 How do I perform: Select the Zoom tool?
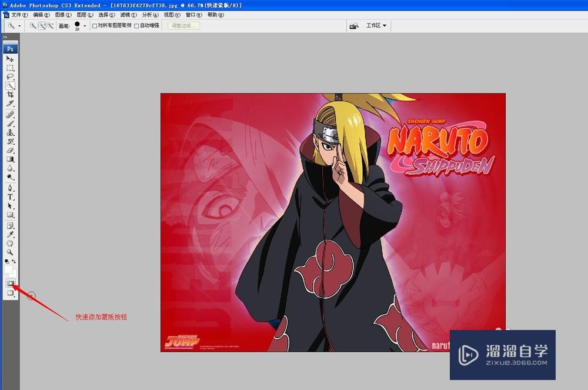10,252
